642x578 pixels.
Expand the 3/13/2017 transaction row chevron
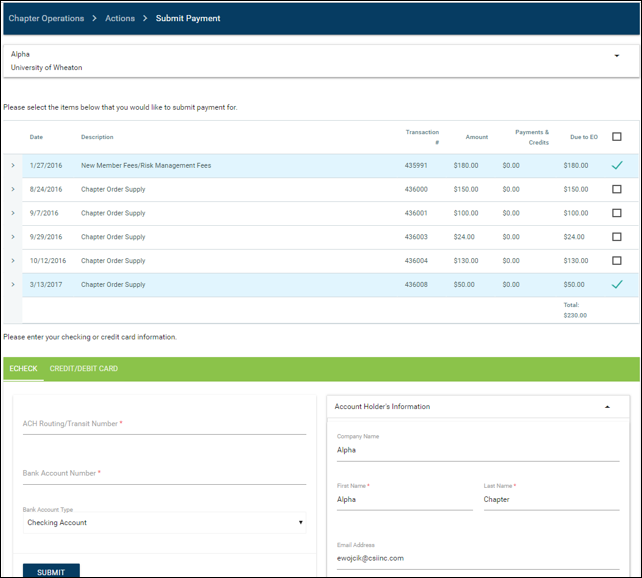tap(13, 284)
